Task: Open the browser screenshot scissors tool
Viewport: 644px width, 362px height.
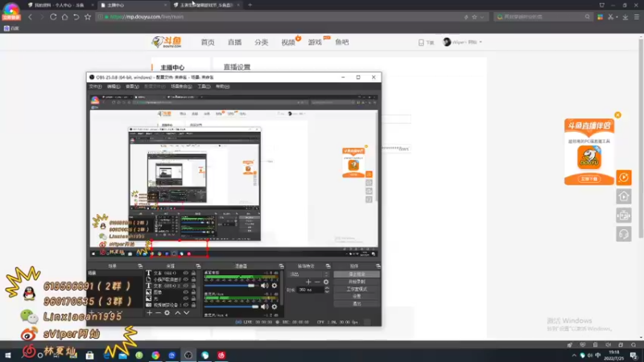Action: (x=610, y=17)
